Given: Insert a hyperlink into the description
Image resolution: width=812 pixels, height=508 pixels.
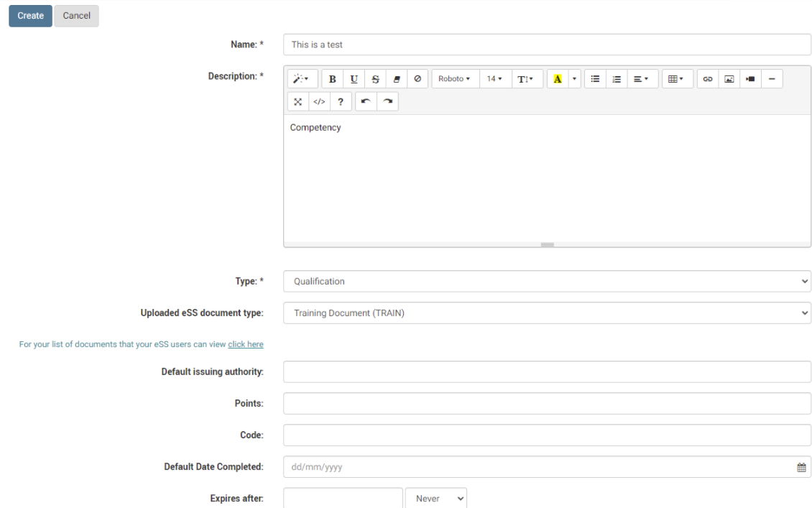Looking at the screenshot, I should (707, 79).
